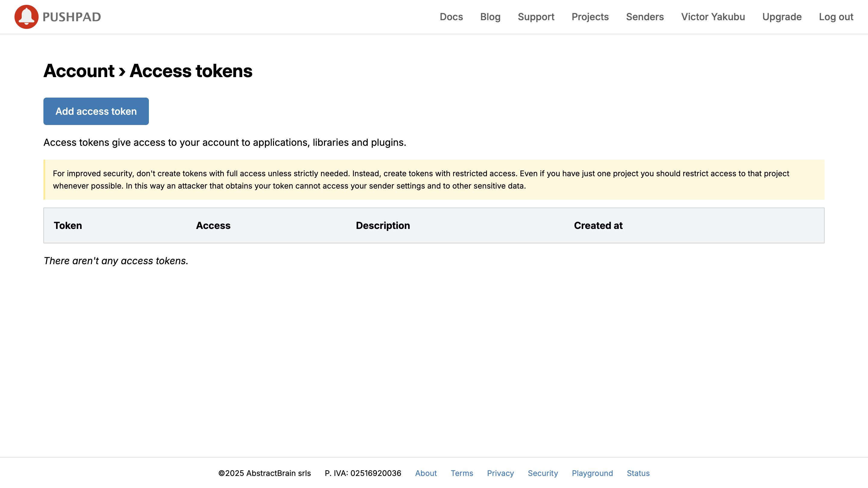Select the Account breadcrumb heading

tap(79, 70)
